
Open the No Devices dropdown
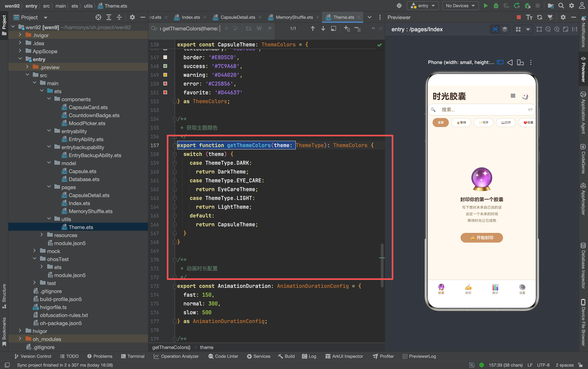click(460, 6)
